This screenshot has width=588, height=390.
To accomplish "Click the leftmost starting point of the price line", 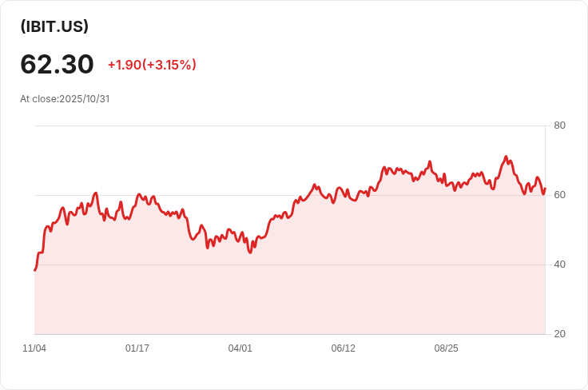I will [x=35, y=270].
